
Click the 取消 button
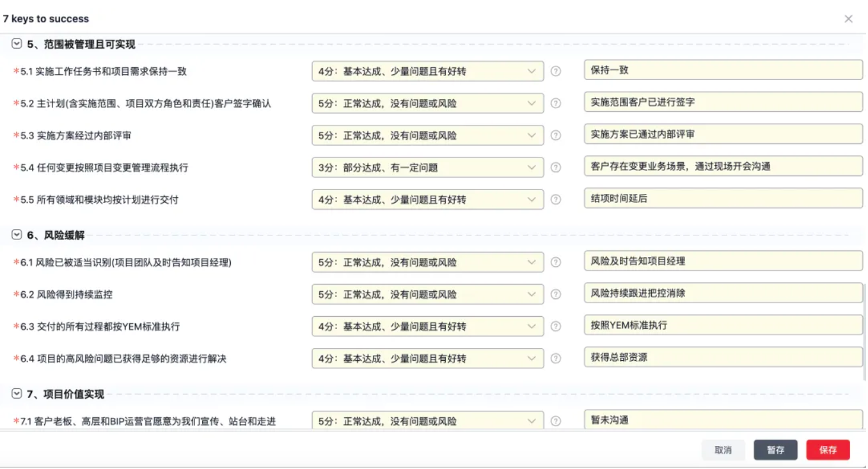click(x=723, y=450)
